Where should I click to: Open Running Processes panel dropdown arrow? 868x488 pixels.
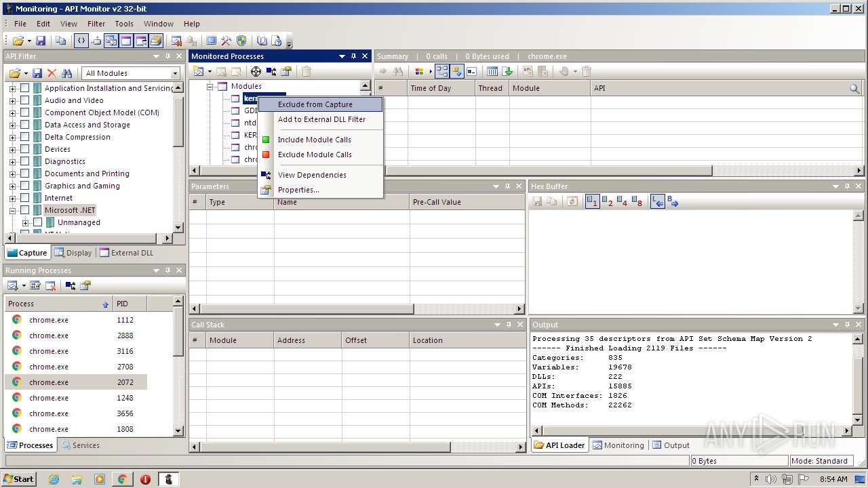coord(157,270)
